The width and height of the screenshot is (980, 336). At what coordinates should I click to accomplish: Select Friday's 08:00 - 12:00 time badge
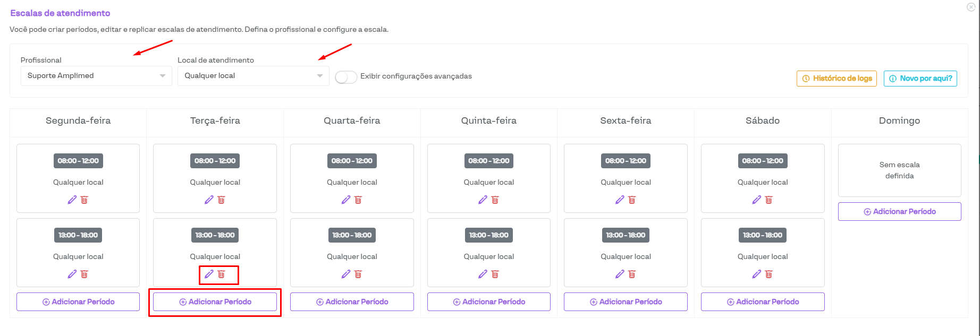[626, 161]
